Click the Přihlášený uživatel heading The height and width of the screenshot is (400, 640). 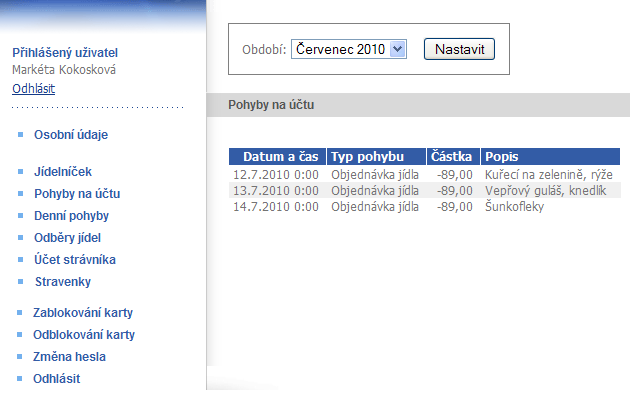pyautogui.click(x=65, y=53)
